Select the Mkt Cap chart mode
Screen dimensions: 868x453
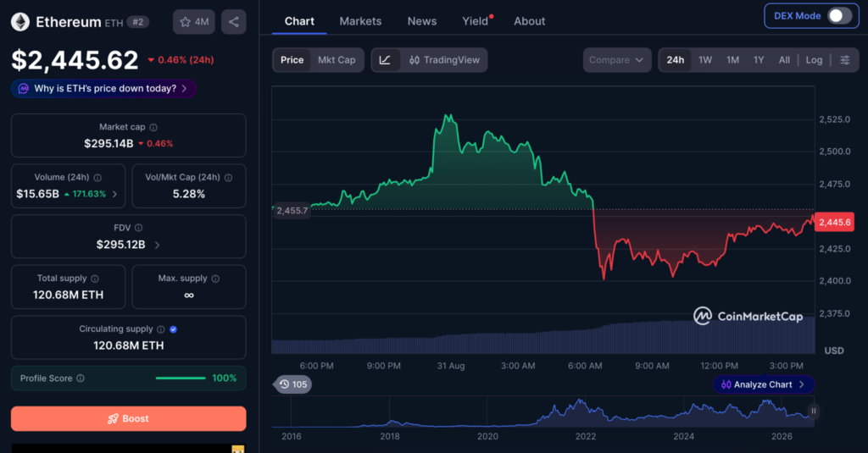[x=337, y=60]
